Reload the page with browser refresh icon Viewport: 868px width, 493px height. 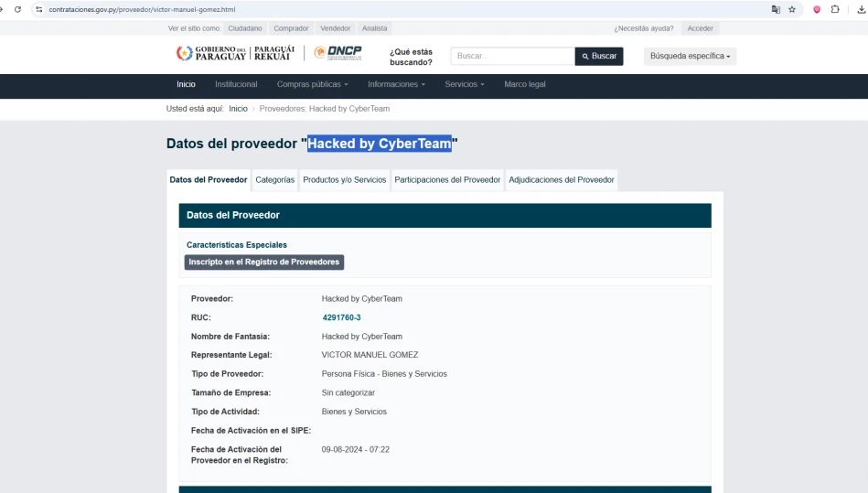pyautogui.click(x=17, y=9)
